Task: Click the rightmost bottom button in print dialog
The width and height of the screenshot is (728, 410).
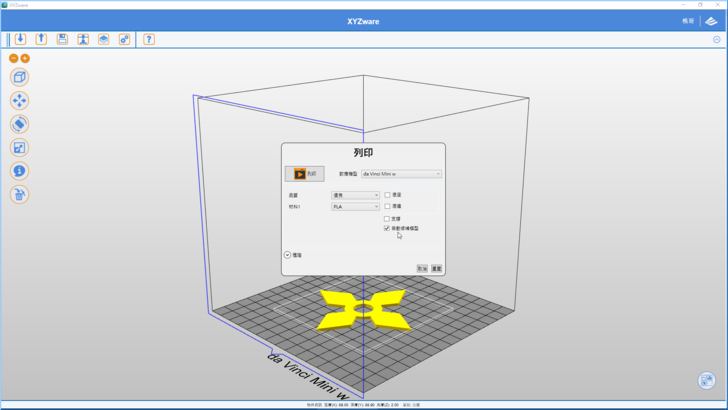Action: point(436,268)
